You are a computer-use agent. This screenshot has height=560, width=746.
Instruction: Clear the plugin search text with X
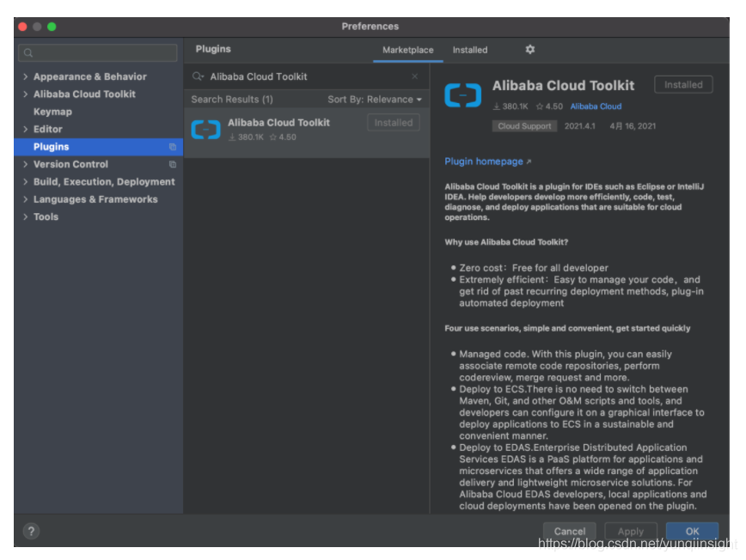point(414,76)
